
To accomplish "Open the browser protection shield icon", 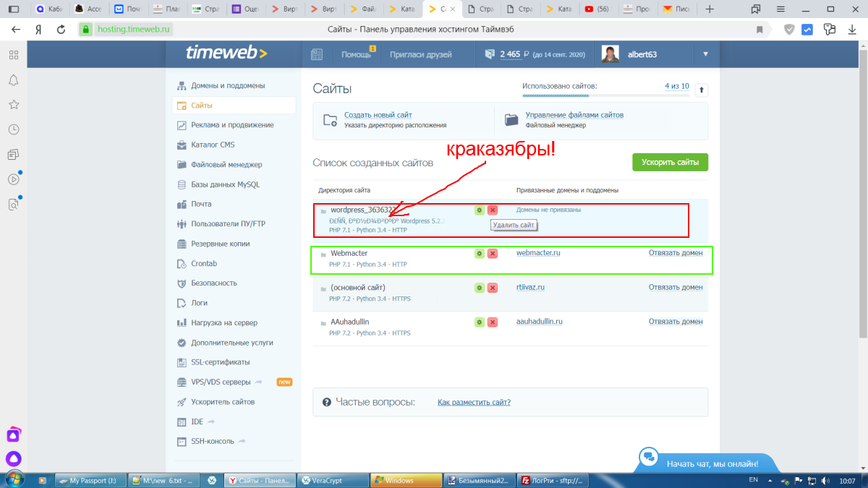I will pyautogui.click(x=789, y=30).
